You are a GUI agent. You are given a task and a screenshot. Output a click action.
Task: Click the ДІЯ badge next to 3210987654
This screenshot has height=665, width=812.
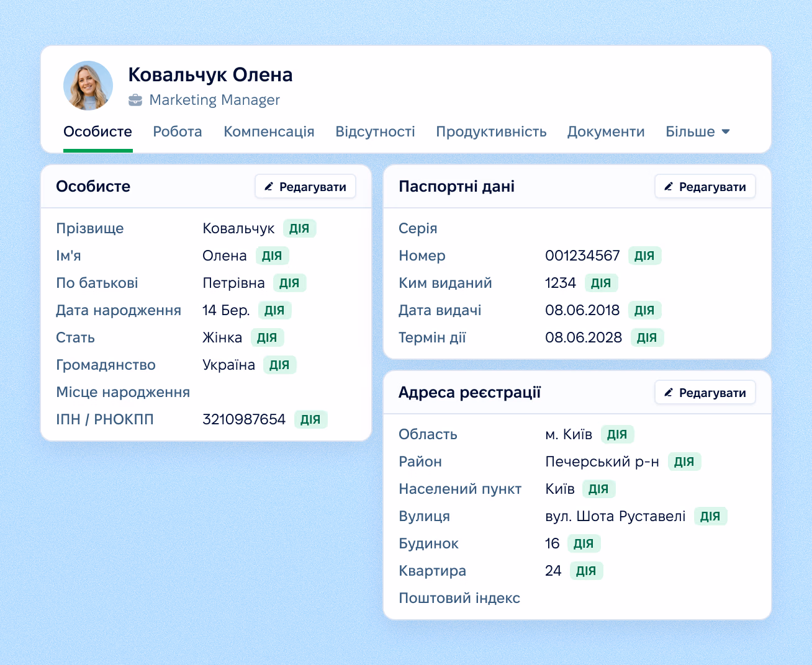pyautogui.click(x=311, y=419)
